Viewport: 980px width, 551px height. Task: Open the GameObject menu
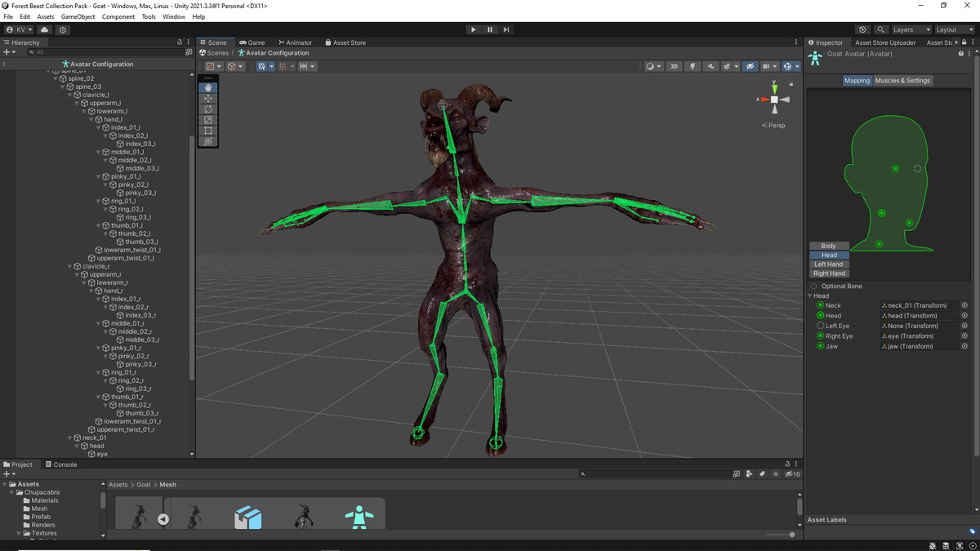(78, 16)
